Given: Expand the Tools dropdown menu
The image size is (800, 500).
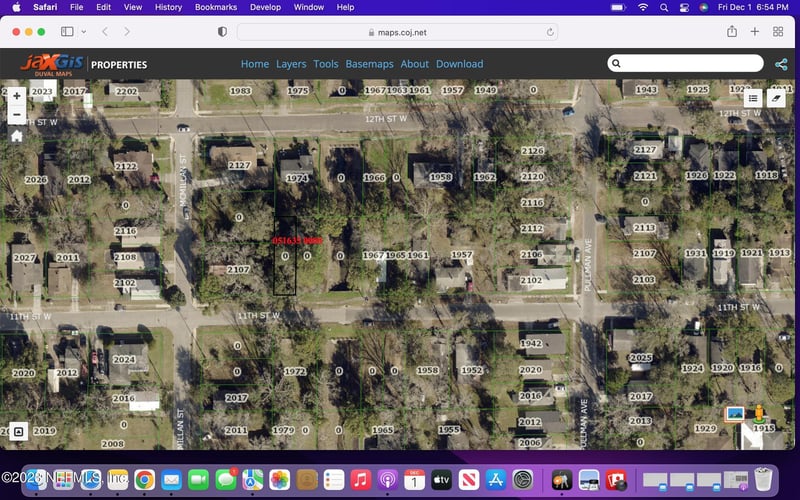Looking at the screenshot, I should pos(326,64).
